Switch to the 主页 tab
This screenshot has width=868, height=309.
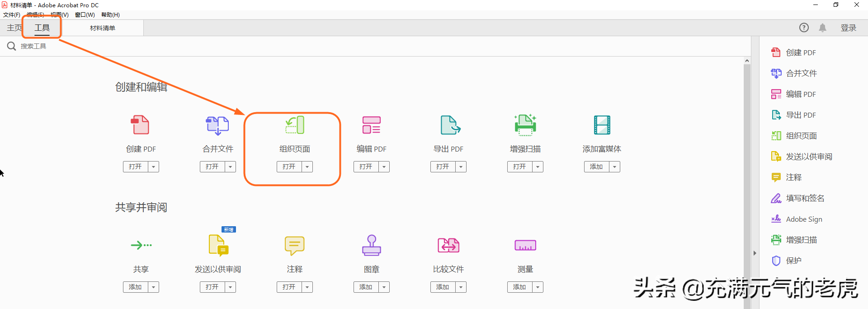14,28
